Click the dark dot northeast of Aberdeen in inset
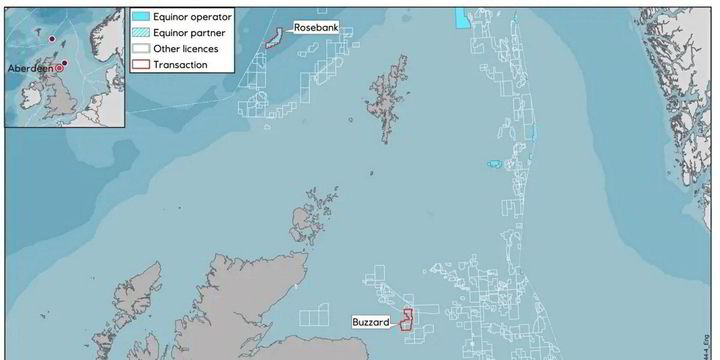The width and height of the screenshot is (720, 360). (x=65, y=62)
